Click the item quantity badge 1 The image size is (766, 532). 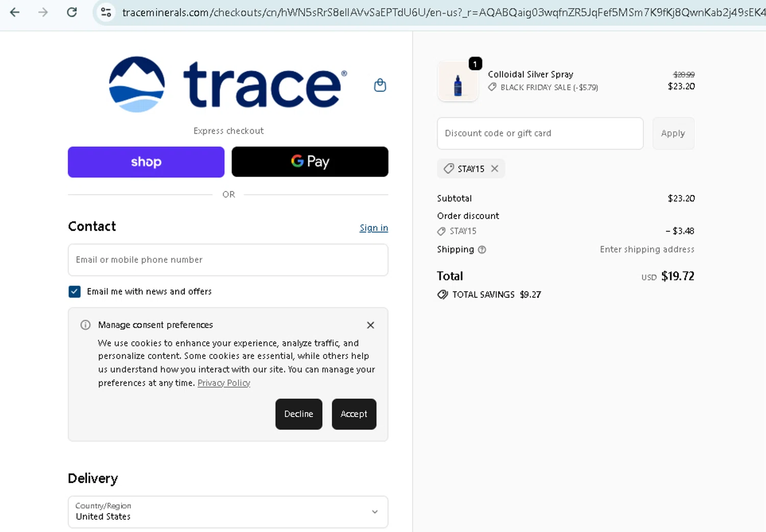tap(475, 64)
